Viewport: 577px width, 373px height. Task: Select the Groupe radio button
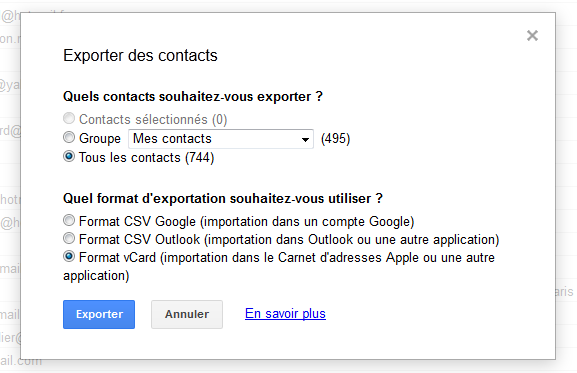(69, 138)
